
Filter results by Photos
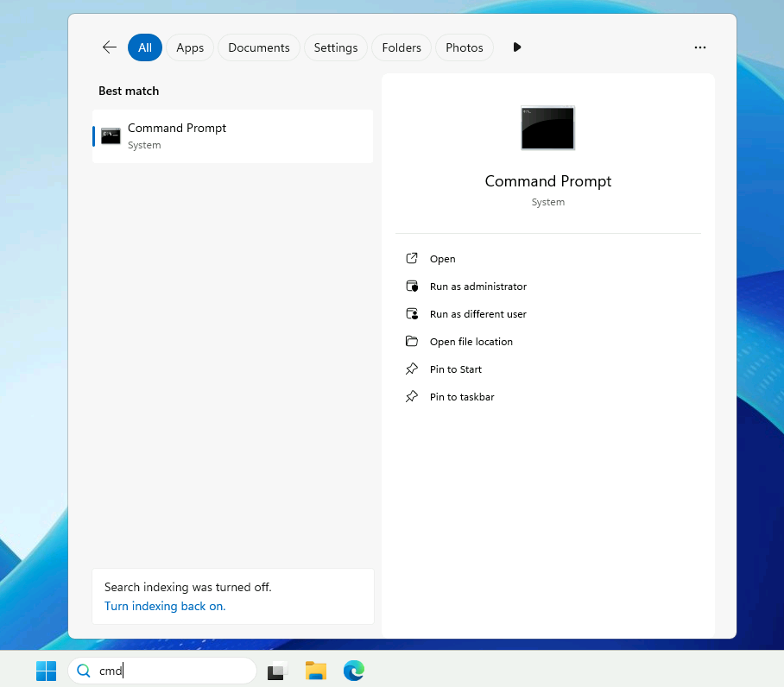[x=465, y=47]
